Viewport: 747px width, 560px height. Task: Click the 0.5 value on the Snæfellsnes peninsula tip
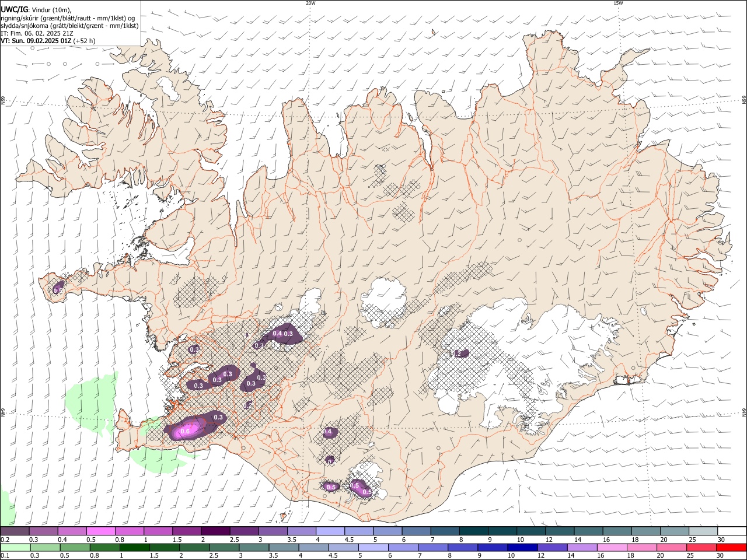pyautogui.click(x=58, y=289)
